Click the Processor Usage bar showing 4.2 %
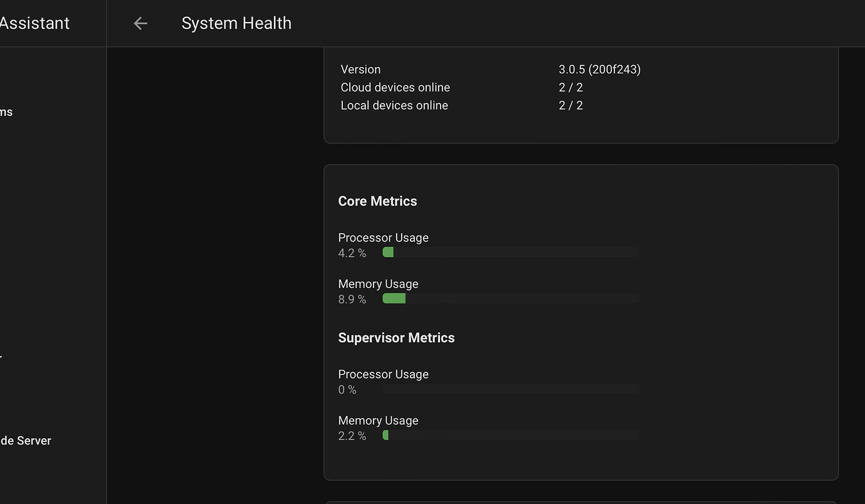Screen dimensions: 865x504 [x=510, y=252]
